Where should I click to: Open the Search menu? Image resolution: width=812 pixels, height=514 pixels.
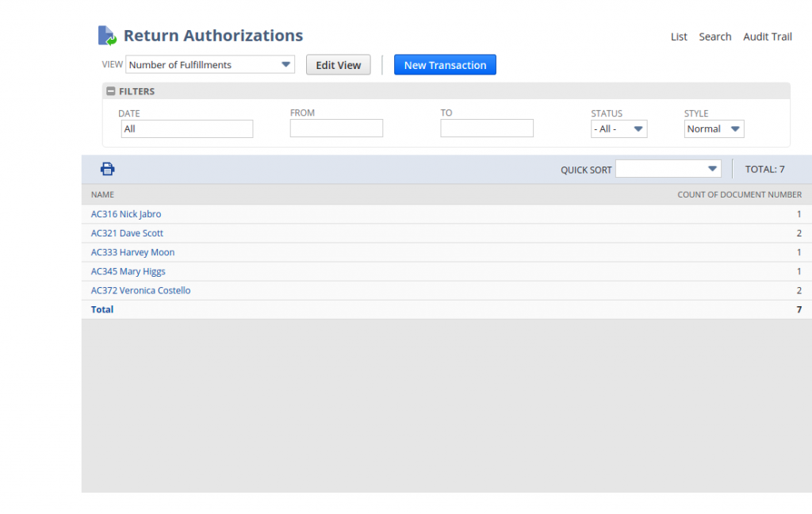715,36
